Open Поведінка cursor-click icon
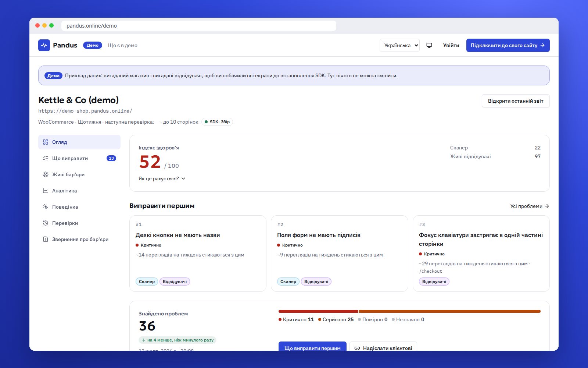This screenshot has width=588, height=368. (46, 207)
